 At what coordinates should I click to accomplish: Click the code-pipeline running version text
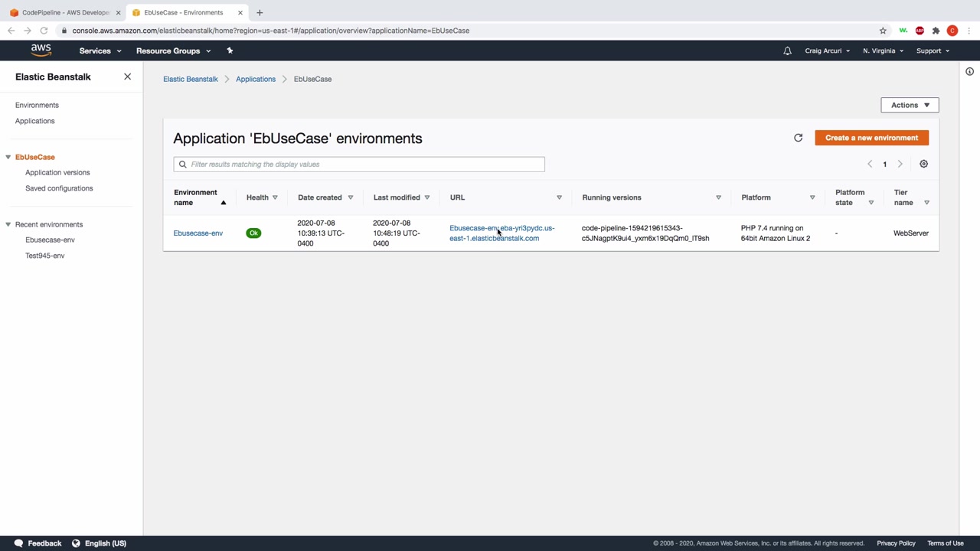click(x=645, y=233)
